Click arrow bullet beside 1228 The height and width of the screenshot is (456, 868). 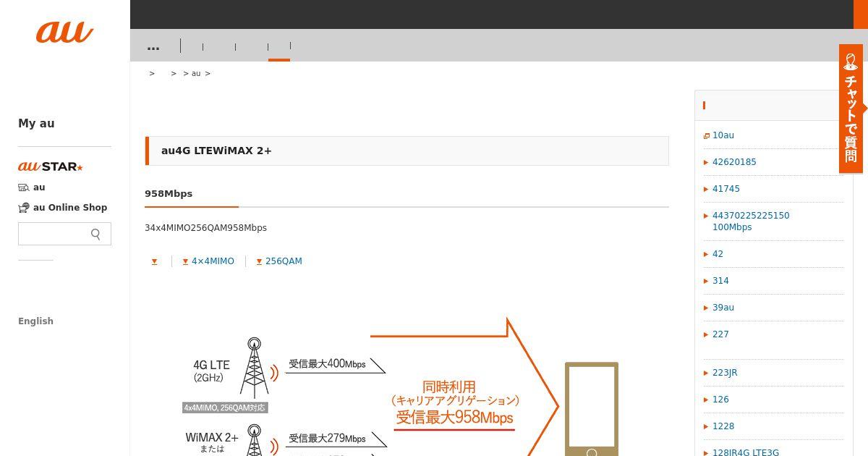point(706,426)
